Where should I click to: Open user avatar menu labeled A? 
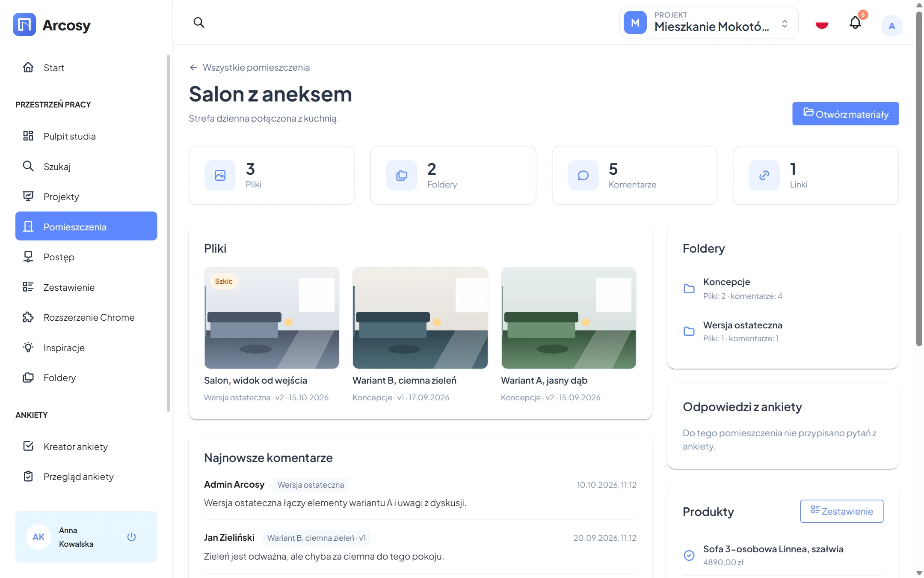click(x=891, y=26)
